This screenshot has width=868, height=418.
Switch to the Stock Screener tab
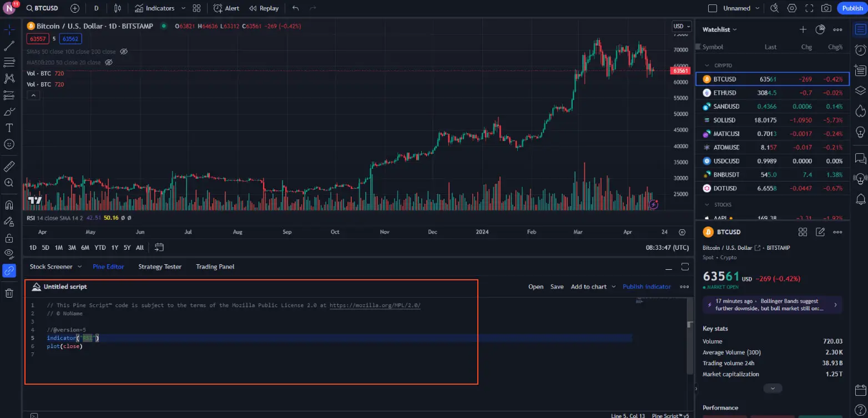point(51,266)
